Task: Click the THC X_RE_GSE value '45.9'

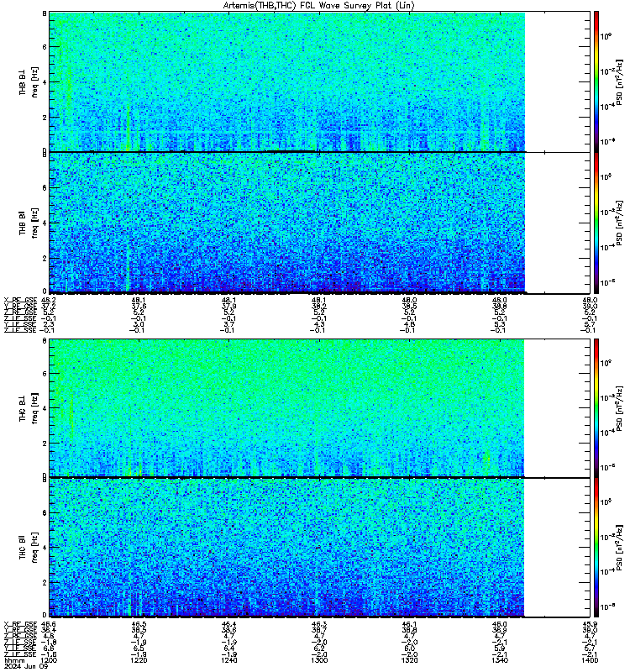Action: (x=591, y=624)
